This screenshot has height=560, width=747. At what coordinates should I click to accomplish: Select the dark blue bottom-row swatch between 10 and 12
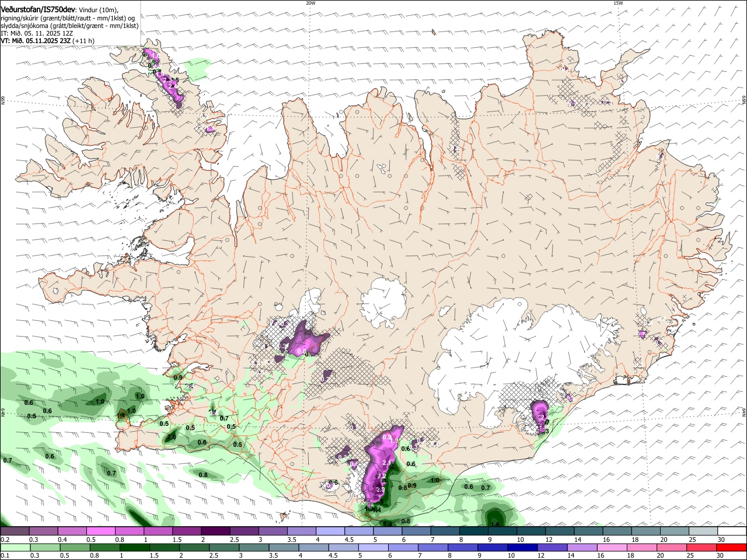point(521,548)
